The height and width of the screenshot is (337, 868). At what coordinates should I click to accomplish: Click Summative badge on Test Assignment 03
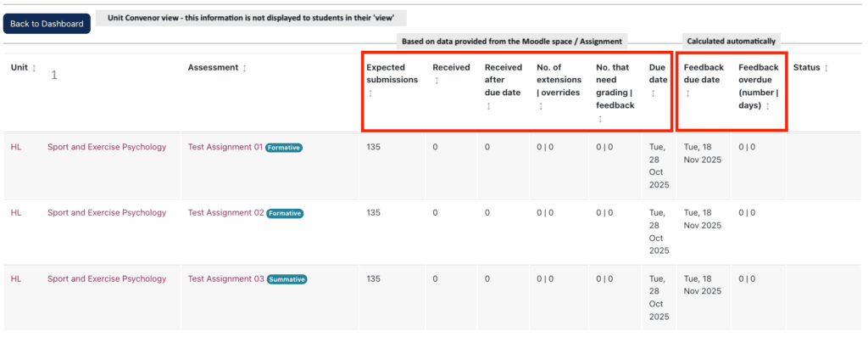[287, 279]
